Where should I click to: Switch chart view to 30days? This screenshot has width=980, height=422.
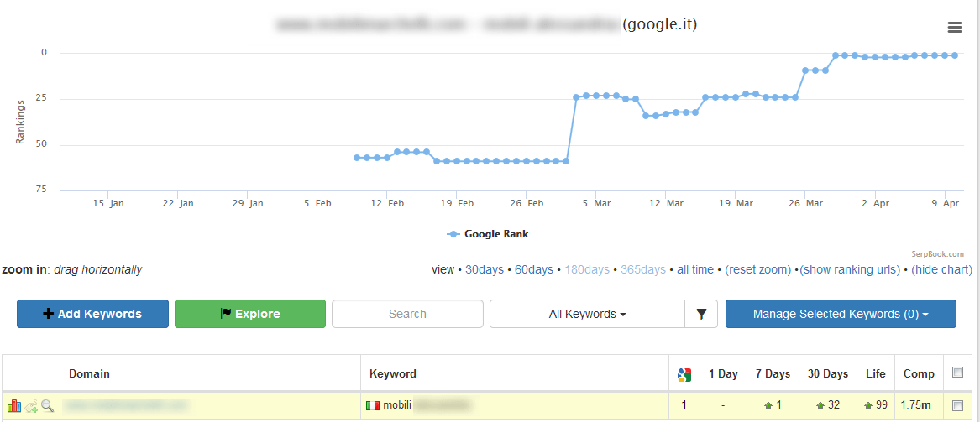[x=485, y=269]
